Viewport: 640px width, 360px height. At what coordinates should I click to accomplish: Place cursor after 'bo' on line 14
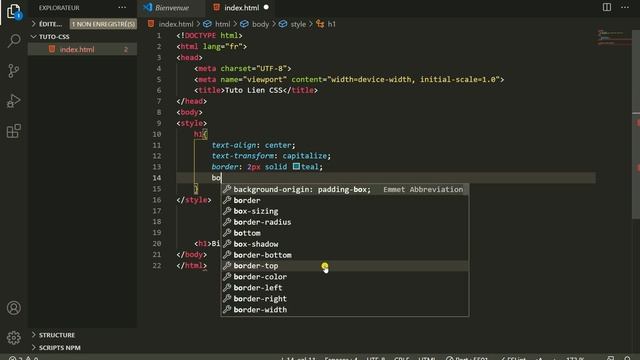tap(221, 178)
